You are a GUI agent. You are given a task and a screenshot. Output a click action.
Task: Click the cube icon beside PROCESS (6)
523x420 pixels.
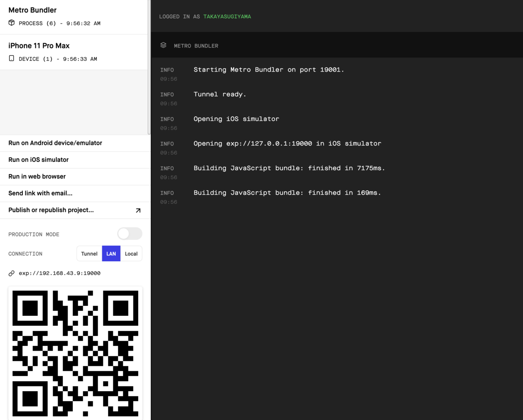(12, 23)
